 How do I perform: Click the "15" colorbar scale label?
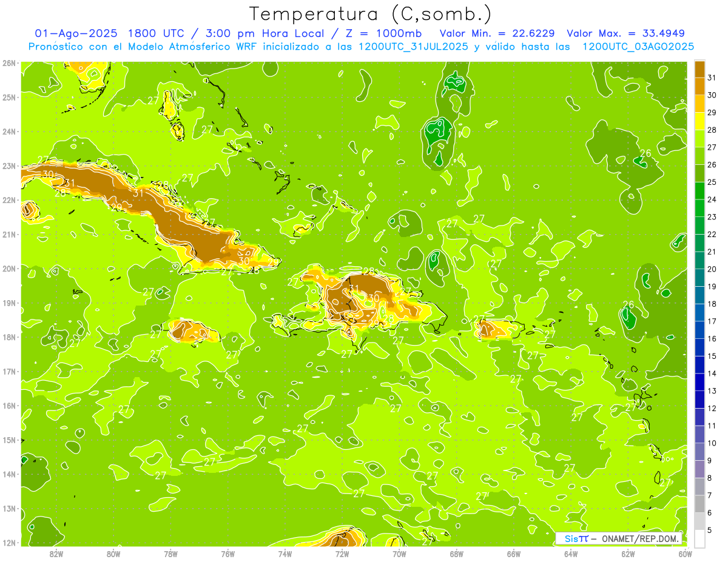(x=712, y=356)
